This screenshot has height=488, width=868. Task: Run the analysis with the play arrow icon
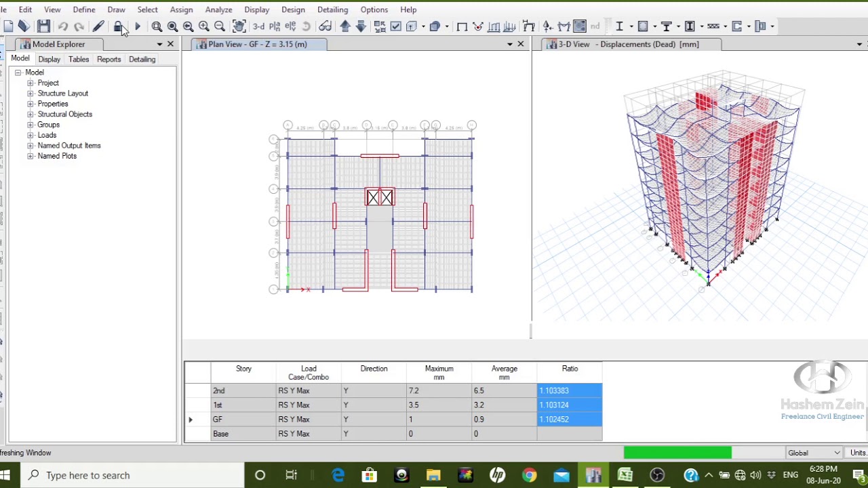[137, 26]
